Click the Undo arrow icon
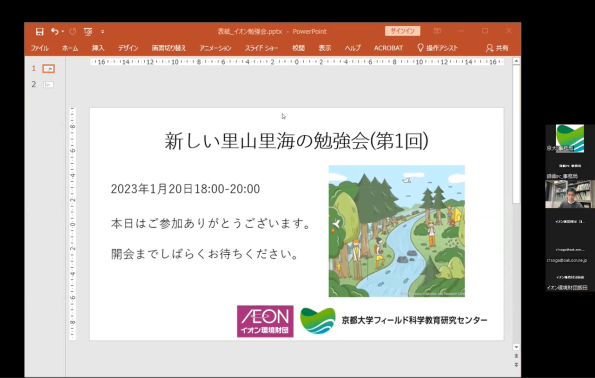 pyautogui.click(x=55, y=32)
